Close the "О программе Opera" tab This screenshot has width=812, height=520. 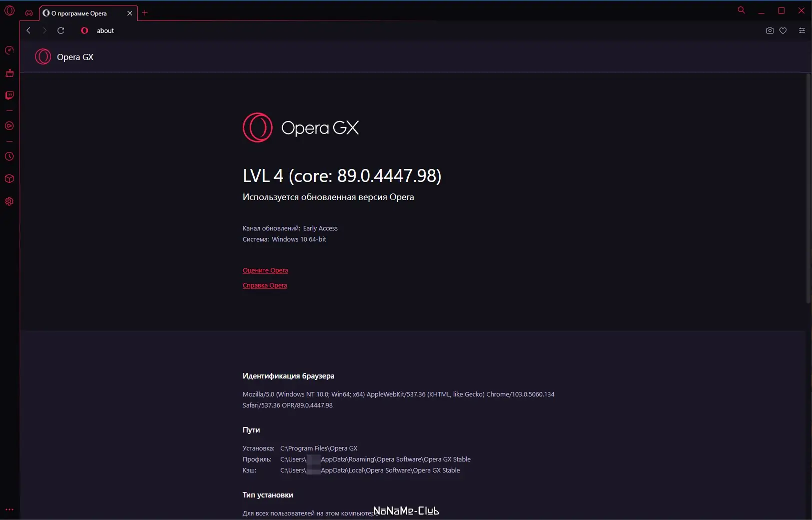click(130, 13)
